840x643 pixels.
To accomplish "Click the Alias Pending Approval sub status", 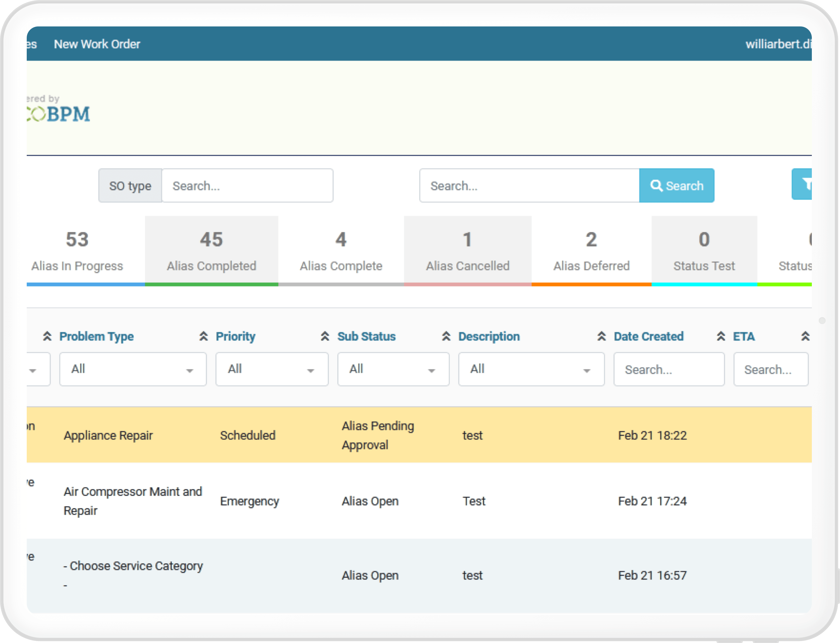I will [x=378, y=435].
